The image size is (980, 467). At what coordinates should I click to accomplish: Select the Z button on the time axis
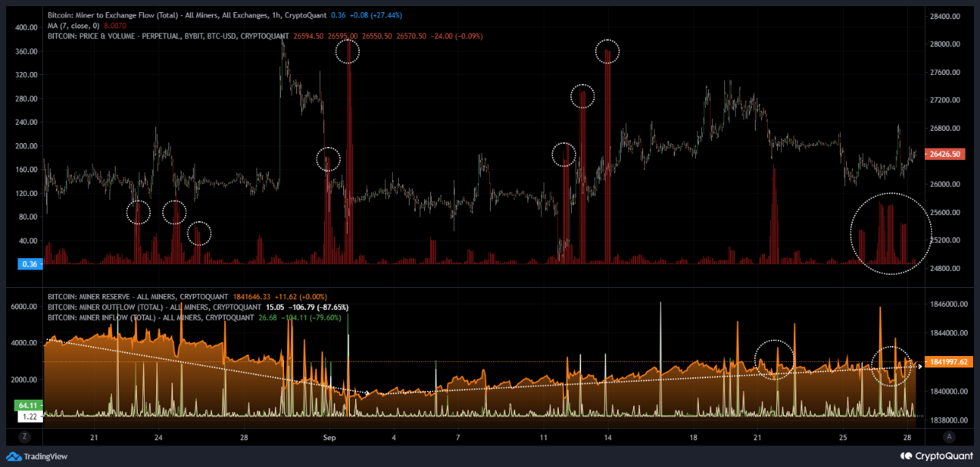(x=24, y=436)
